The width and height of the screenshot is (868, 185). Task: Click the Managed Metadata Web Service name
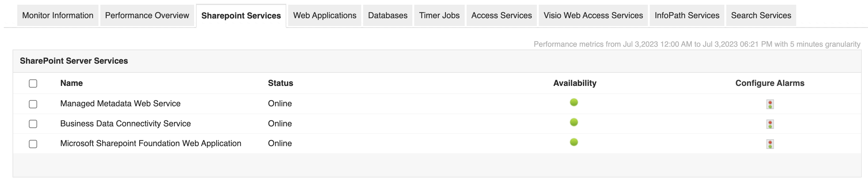click(x=120, y=103)
